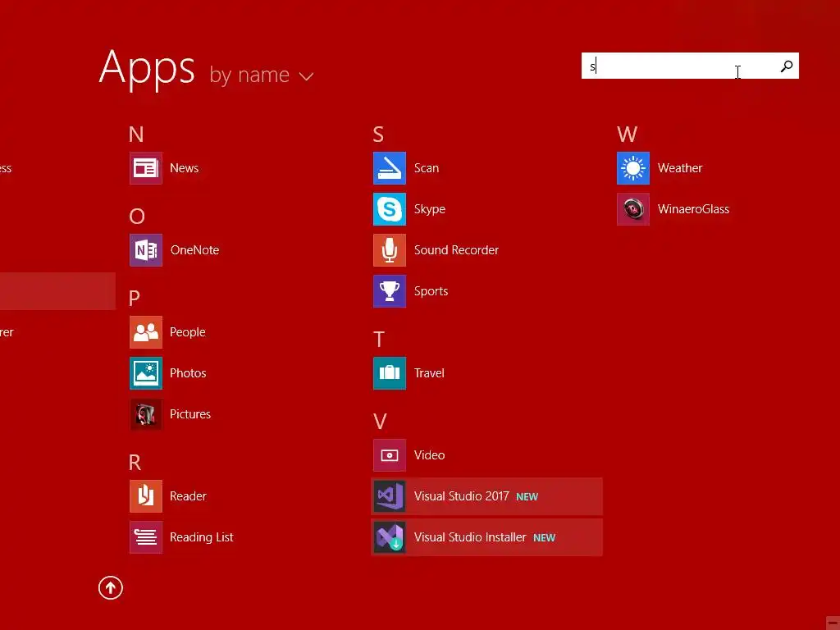
Task: Click the Scan label text
Action: [427, 168]
